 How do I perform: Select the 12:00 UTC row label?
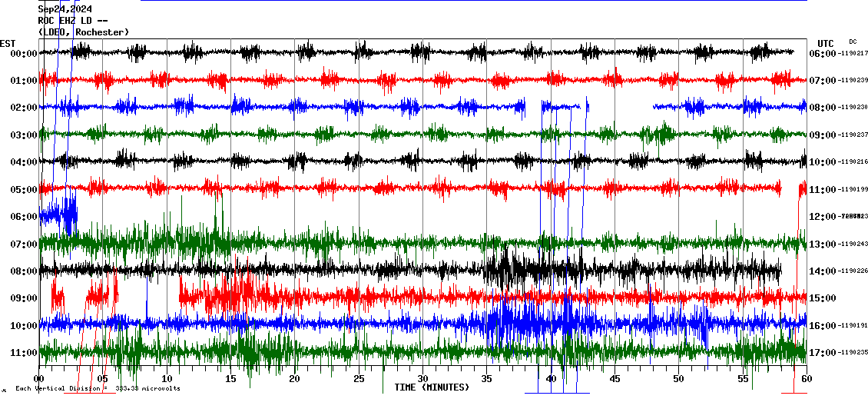click(x=823, y=217)
